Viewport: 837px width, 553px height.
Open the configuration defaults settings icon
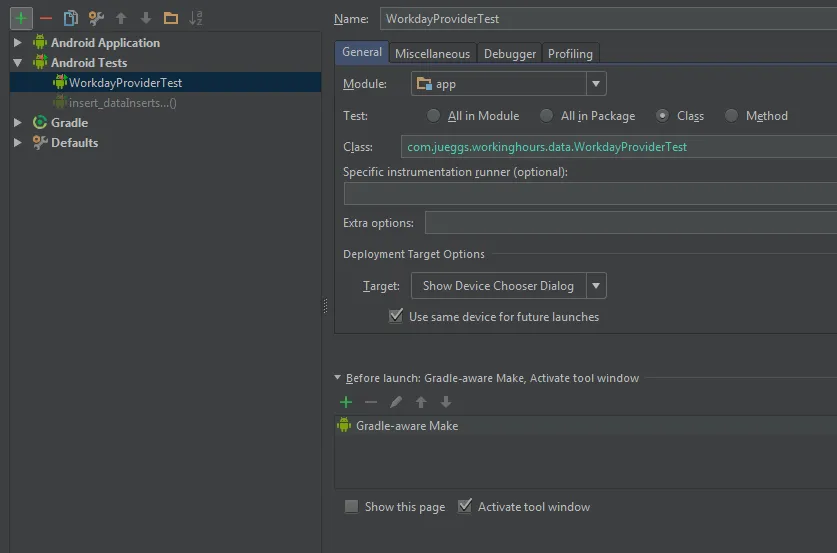click(96, 18)
